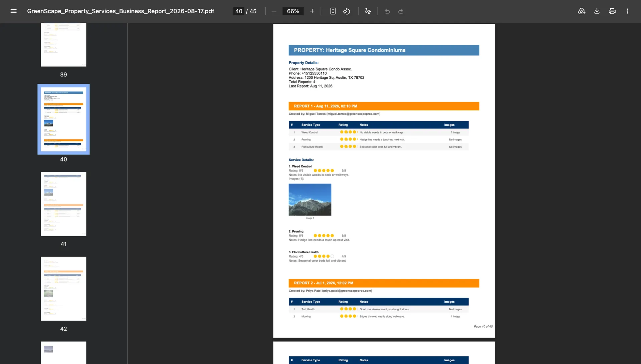The height and width of the screenshot is (364, 641).
Task: Open the partially visible page 43 thumbnail
Action: point(63,352)
